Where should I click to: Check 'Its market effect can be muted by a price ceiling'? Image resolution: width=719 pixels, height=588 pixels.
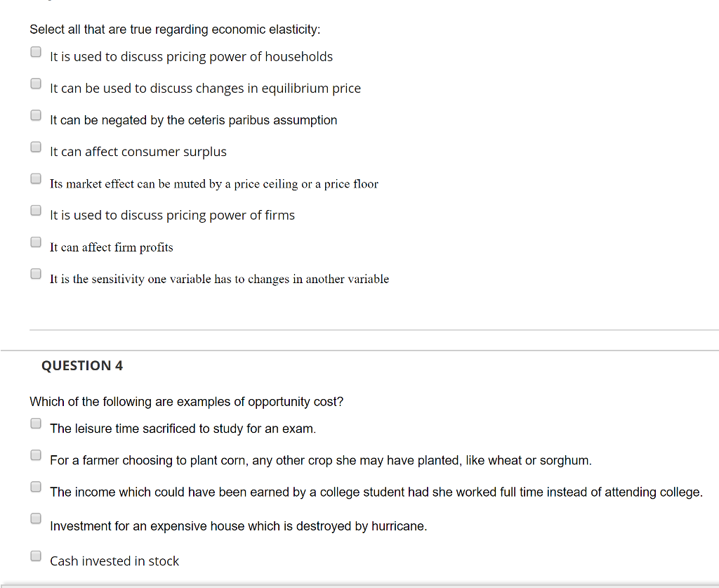click(35, 178)
